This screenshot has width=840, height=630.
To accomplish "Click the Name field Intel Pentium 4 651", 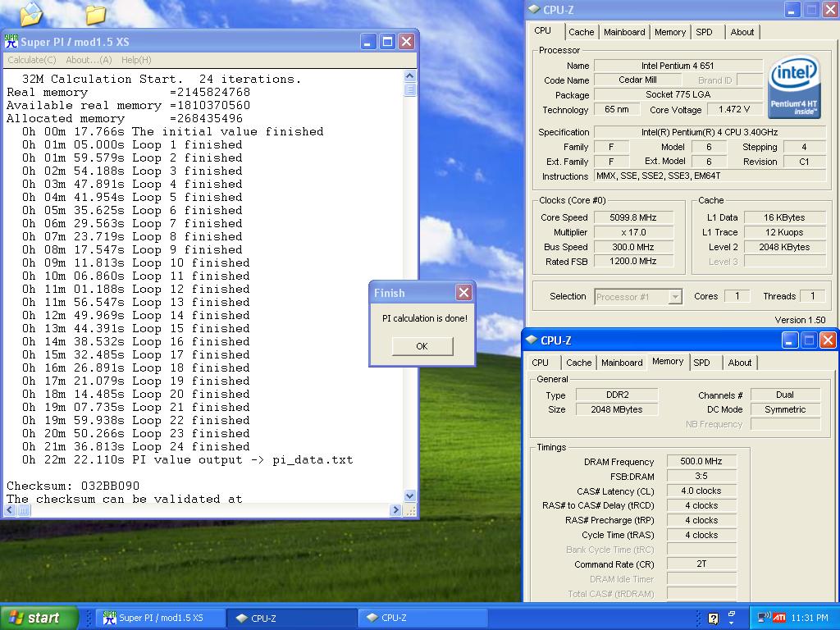I will [678, 66].
